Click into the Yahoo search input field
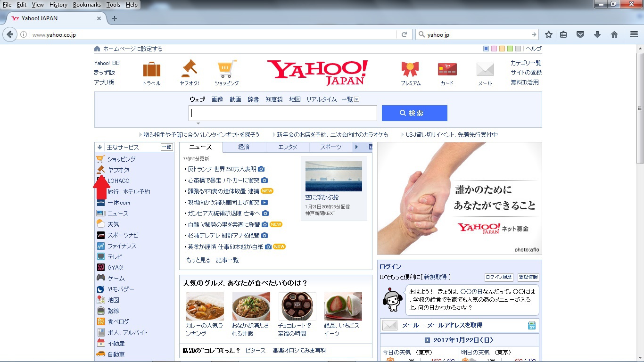This screenshot has width=644, height=362. (283, 113)
